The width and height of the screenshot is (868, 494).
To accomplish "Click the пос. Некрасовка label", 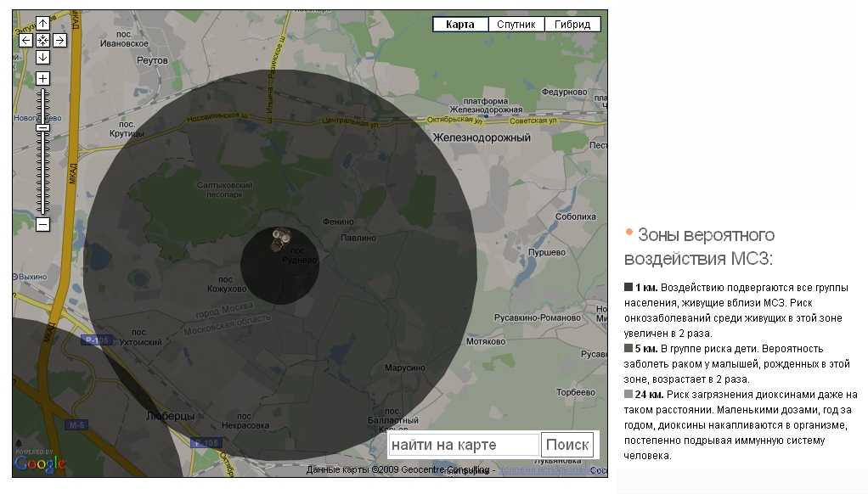I will pyautogui.click(x=245, y=420).
